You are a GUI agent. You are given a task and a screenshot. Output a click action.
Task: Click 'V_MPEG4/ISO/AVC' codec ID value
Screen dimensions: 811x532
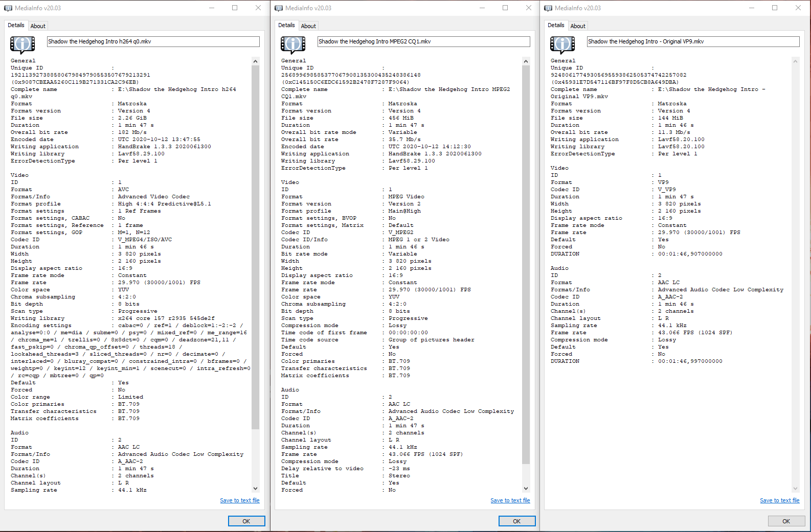tap(145, 240)
